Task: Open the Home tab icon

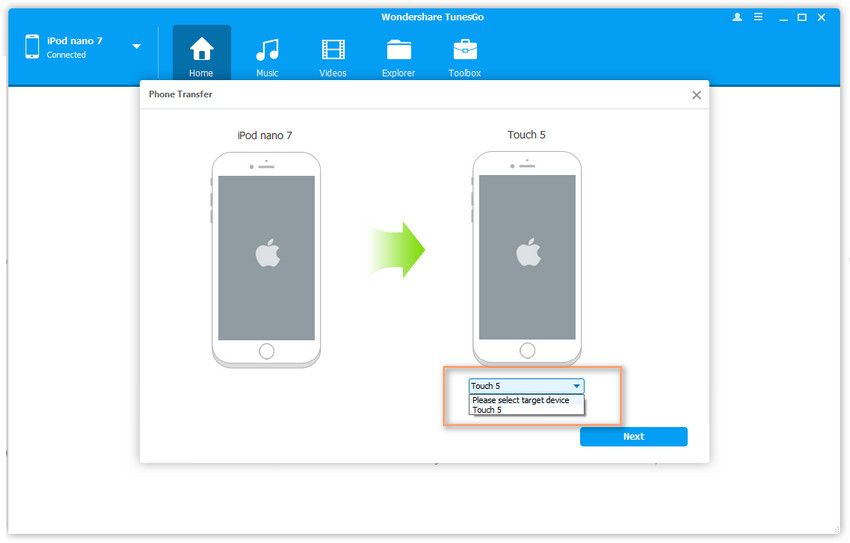Action: (x=201, y=50)
